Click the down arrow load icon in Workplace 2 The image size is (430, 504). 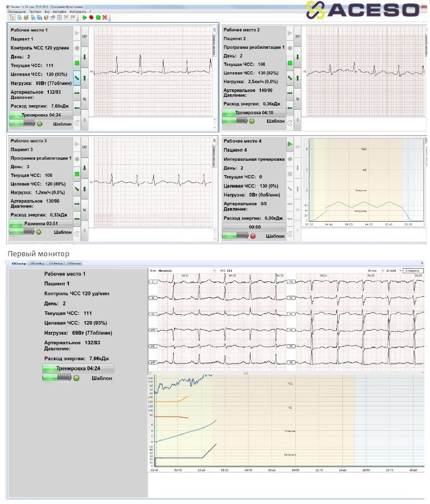coord(297,57)
